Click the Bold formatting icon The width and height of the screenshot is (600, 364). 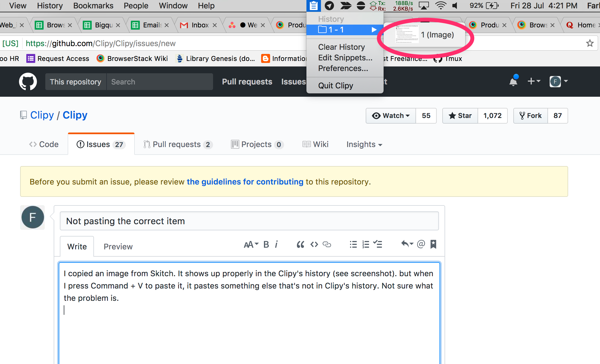pos(266,245)
